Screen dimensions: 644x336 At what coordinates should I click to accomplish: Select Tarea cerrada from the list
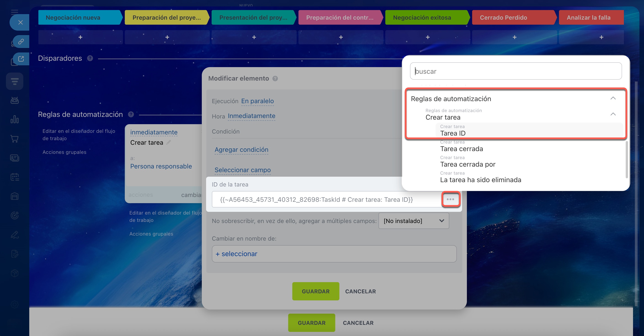[x=461, y=149]
